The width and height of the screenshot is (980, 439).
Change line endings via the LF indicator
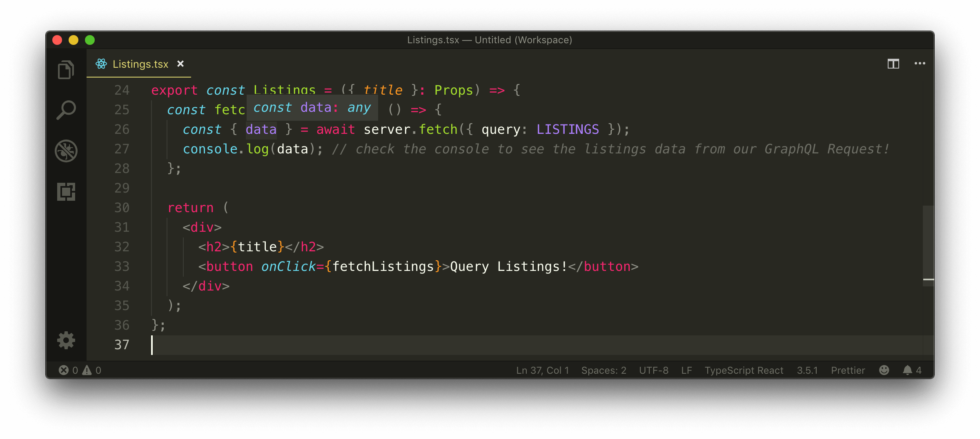click(686, 370)
